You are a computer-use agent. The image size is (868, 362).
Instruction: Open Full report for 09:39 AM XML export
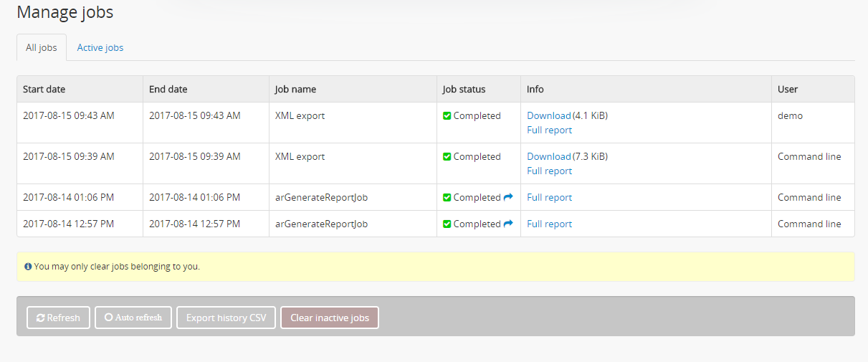point(549,171)
